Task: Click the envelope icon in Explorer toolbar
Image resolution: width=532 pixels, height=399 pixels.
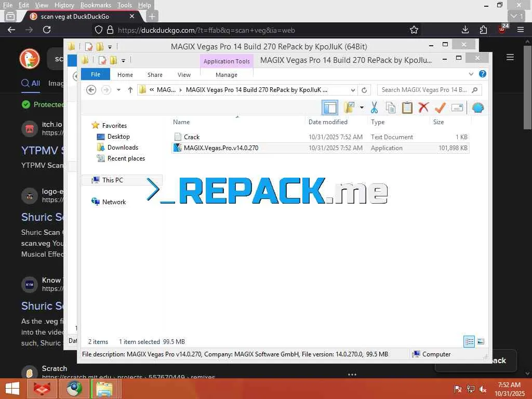Action: [457, 108]
